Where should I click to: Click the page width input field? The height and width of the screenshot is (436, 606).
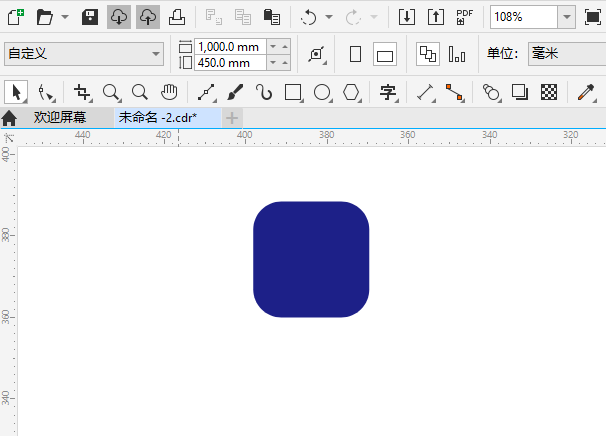point(229,47)
